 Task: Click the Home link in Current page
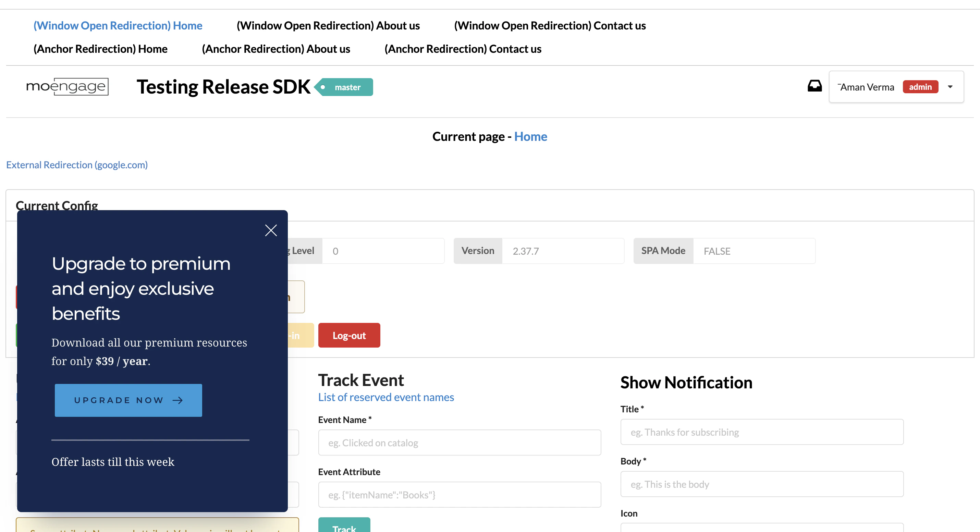click(x=530, y=136)
